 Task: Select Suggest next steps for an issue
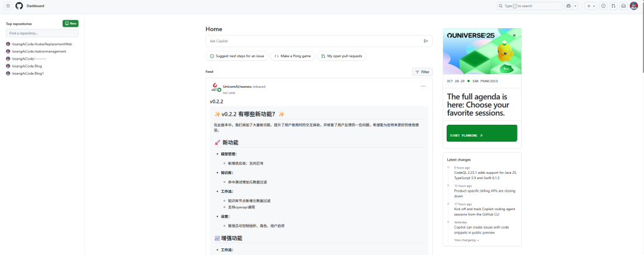(237, 56)
